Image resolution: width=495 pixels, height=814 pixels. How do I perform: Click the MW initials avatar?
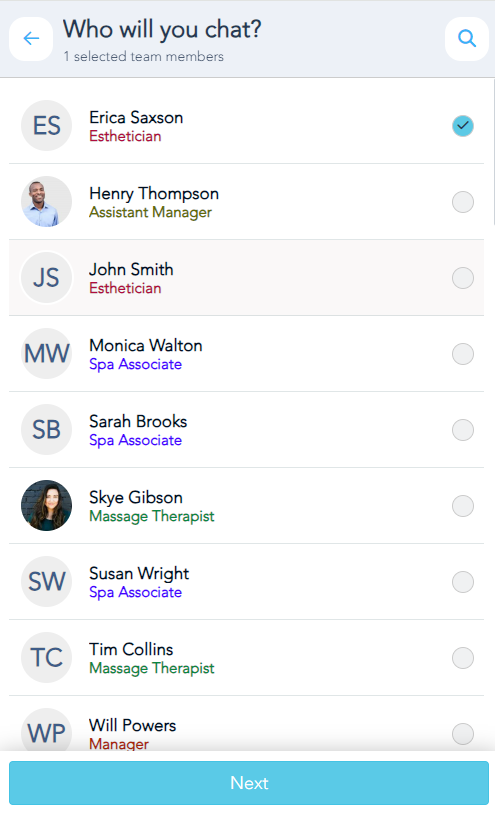46,354
